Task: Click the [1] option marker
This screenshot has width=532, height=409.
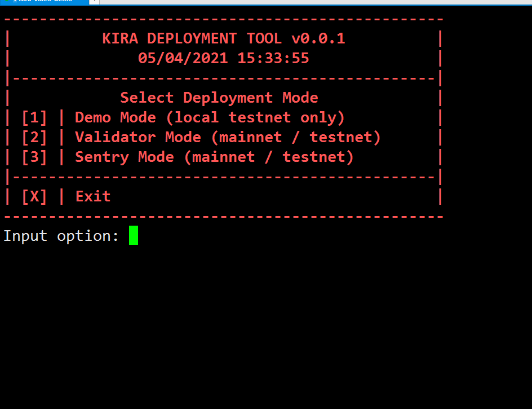Action: pos(34,117)
